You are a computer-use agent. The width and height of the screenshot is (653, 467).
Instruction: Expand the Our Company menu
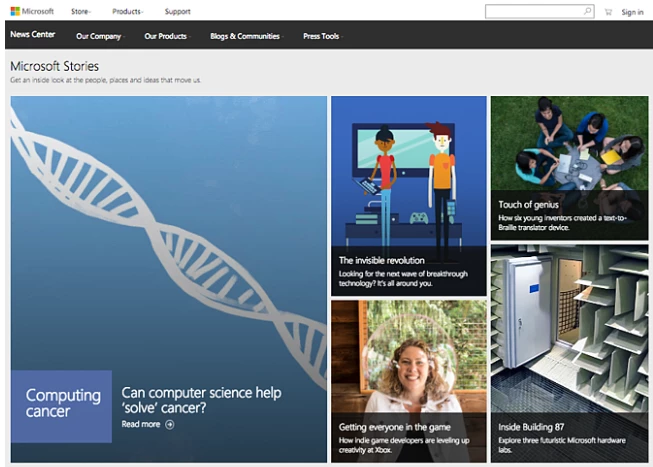click(x=100, y=36)
